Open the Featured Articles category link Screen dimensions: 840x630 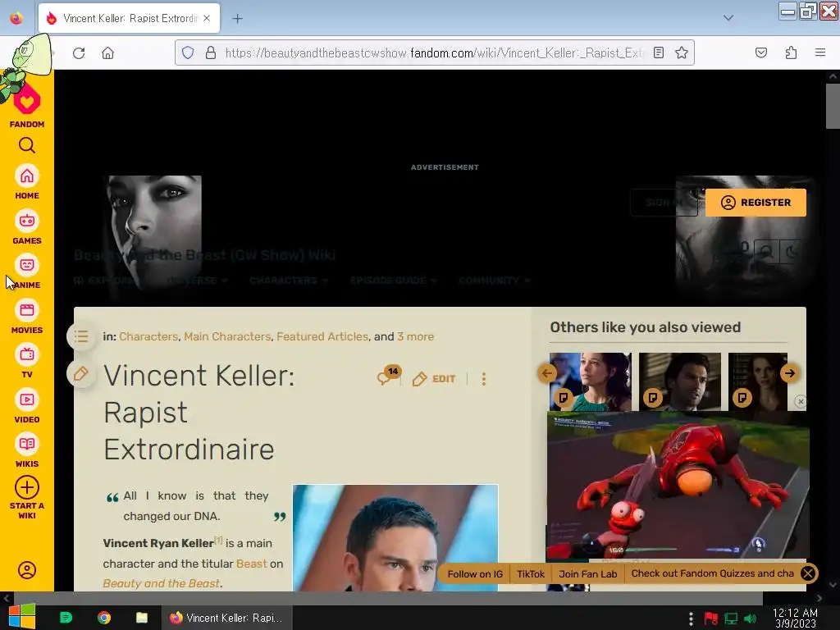322,336
